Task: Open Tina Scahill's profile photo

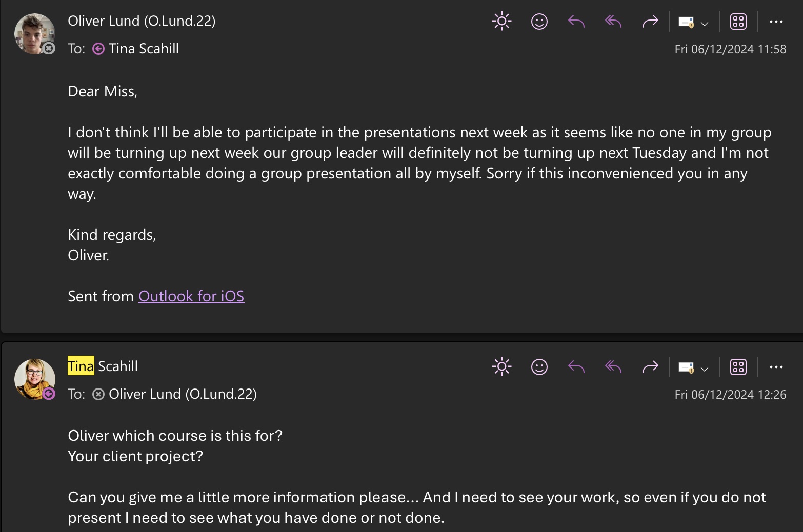Action: coord(34,379)
